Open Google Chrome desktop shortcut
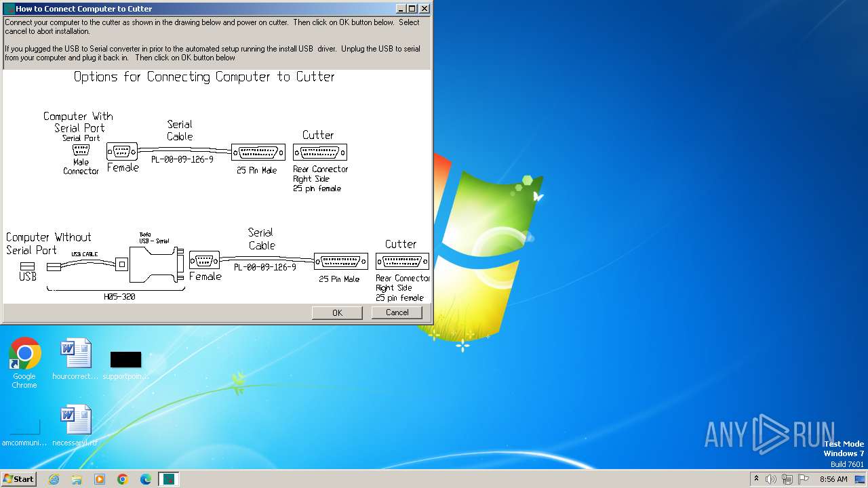Image resolution: width=868 pixels, height=488 pixels. click(x=24, y=363)
